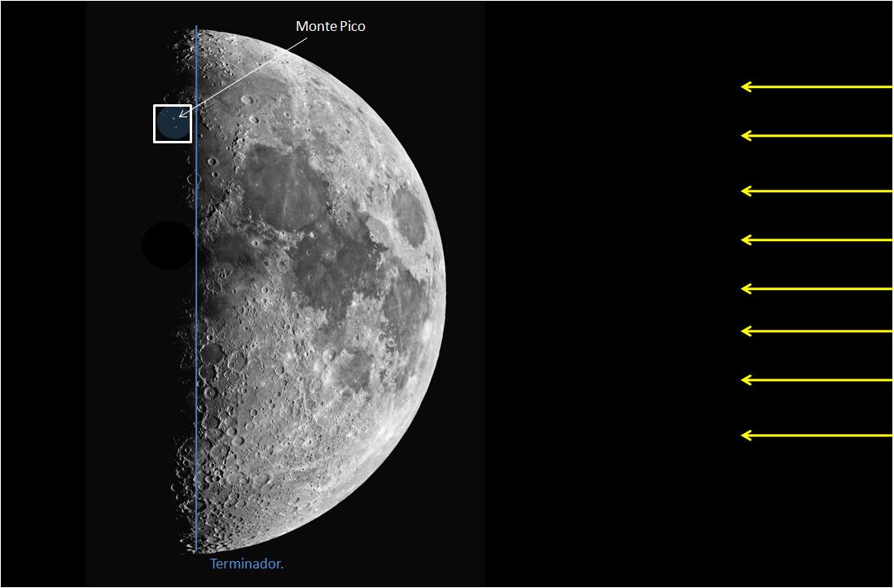Click the blue Terminador text label
Viewport: 894px width, 588px height.
pos(247,564)
